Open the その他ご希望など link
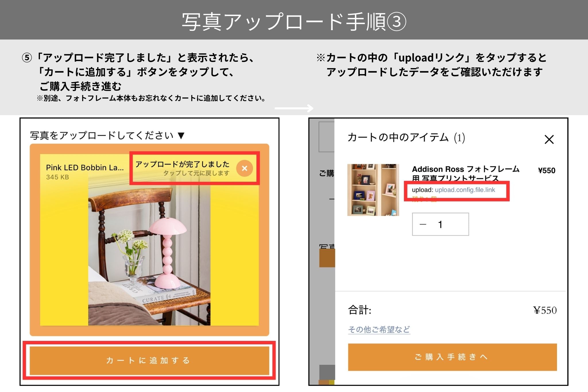 click(379, 329)
